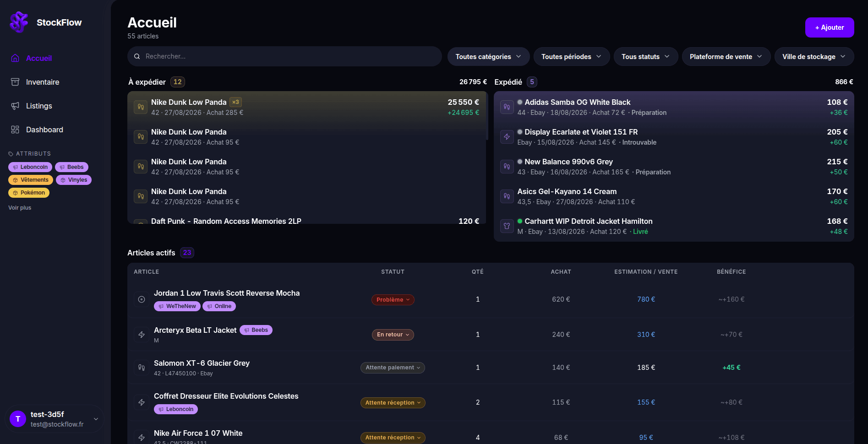This screenshot has height=444, width=868.
Task: Click the Online tag on Jordan 1
Action: [x=219, y=306]
